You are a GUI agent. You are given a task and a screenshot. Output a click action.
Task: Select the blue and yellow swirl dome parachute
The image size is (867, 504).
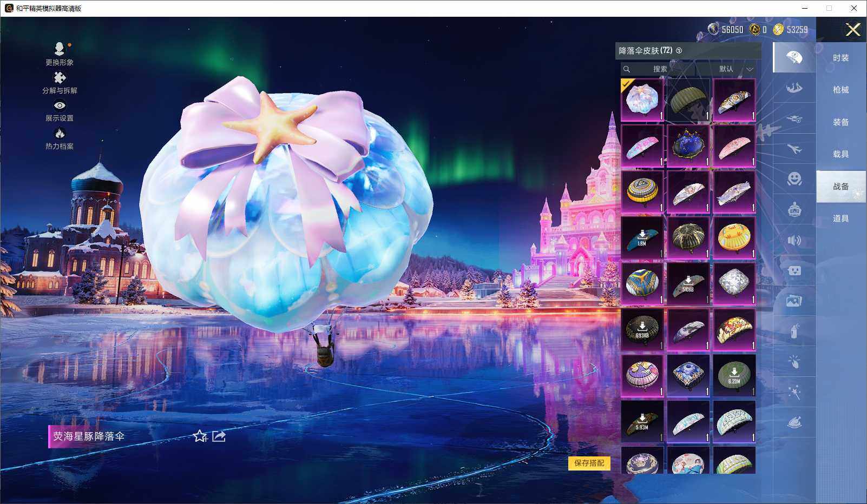click(x=642, y=283)
